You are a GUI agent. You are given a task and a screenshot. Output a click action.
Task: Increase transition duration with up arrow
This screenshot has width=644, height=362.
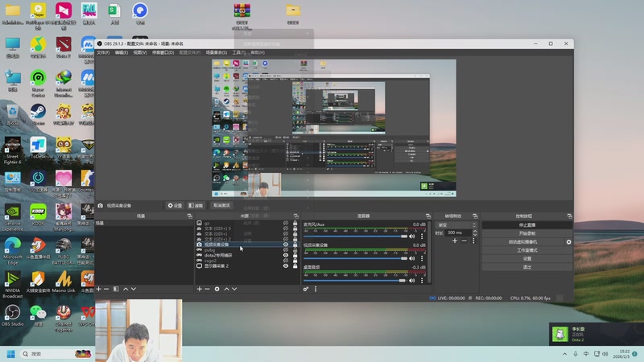tap(475, 231)
